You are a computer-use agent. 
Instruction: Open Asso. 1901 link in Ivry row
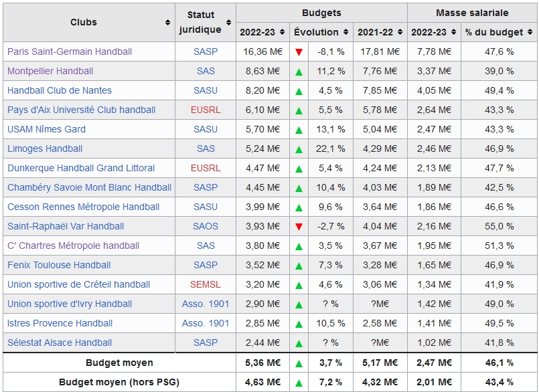point(206,304)
